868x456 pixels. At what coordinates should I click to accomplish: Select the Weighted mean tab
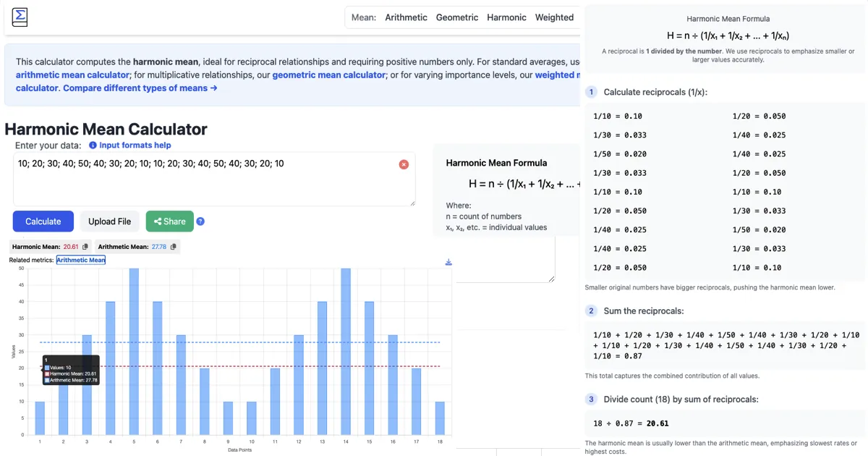[555, 17]
